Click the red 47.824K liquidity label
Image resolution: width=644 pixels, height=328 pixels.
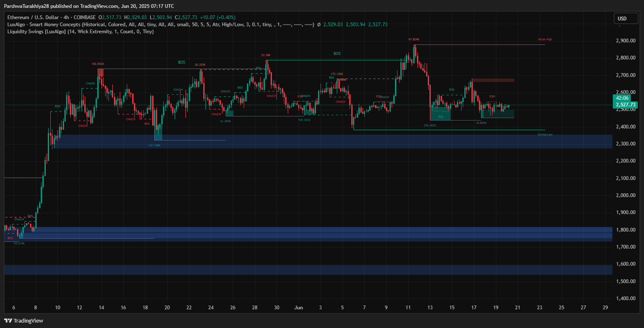[x=414, y=39]
